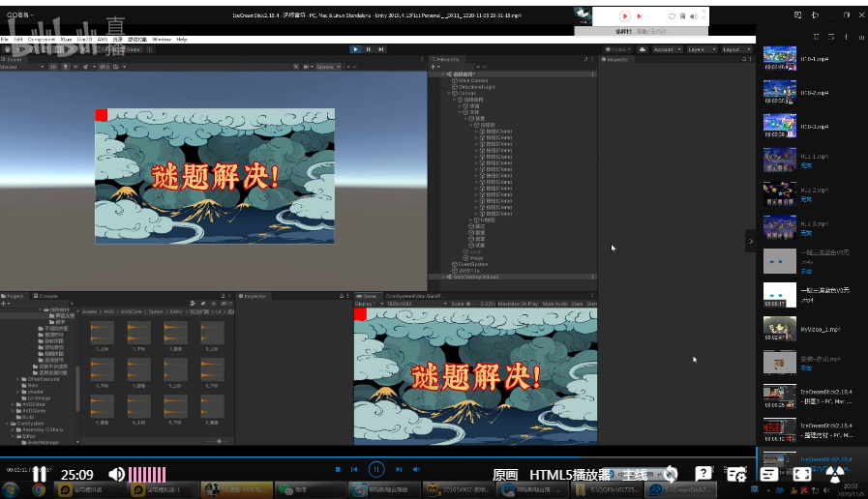Open the Game view resolution dropdown
The width and height of the screenshot is (868, 499).
coord(417,304)
